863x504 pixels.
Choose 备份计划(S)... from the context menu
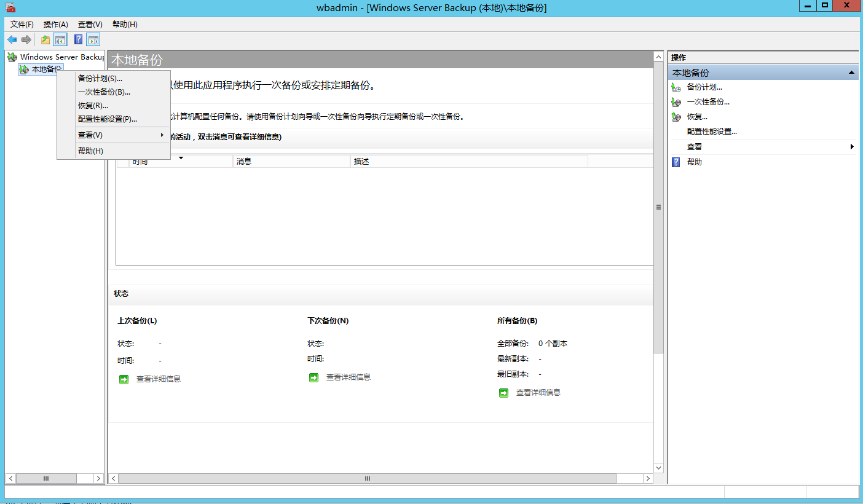click(114, 79)
